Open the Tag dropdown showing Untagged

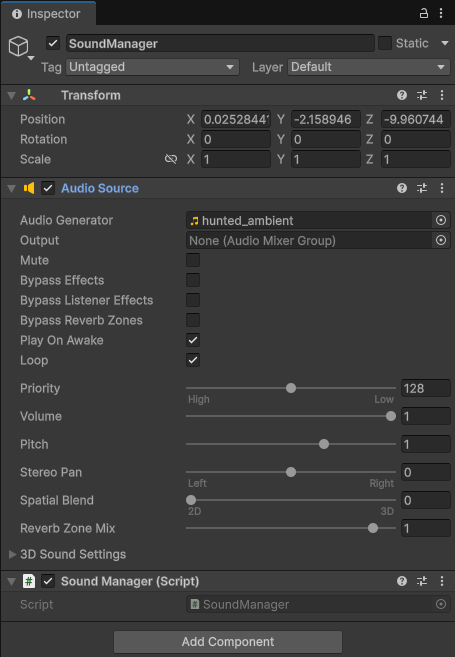(153, 67)
